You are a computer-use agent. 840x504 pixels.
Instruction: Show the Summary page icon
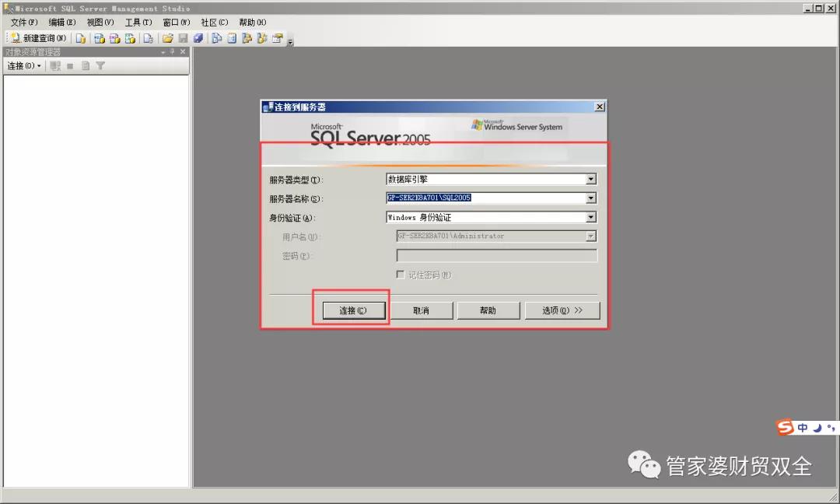tap(232, 38)
